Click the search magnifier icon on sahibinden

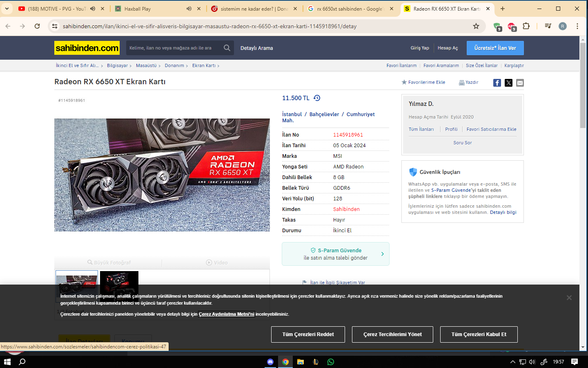[x=227, y=48]
